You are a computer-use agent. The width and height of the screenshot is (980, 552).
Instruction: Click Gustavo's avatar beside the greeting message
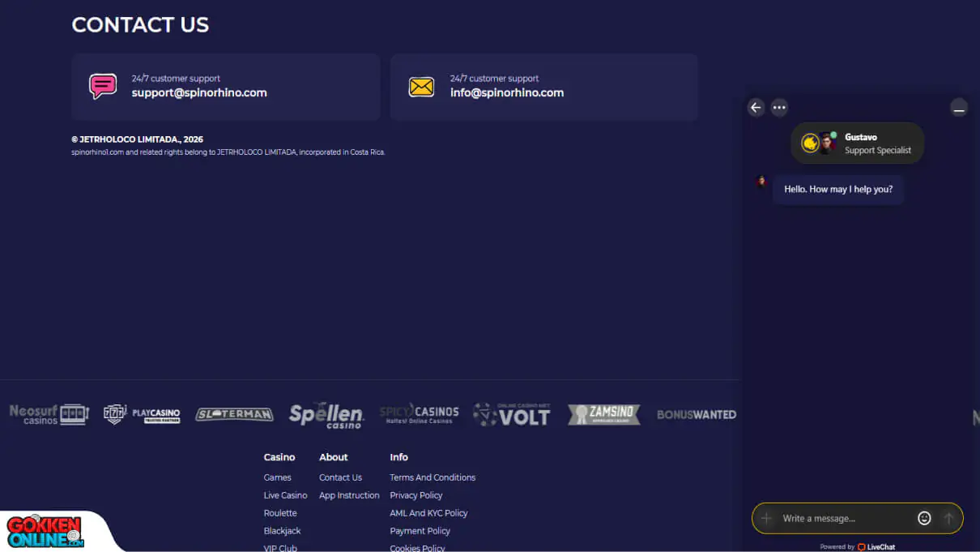760,182
